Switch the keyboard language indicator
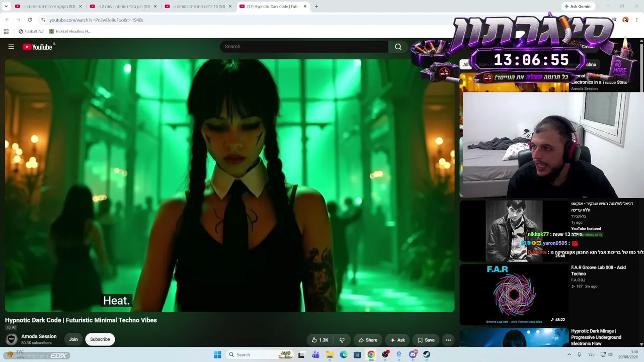The height and width of the screenshot is (362, 644). coord(591,355)
